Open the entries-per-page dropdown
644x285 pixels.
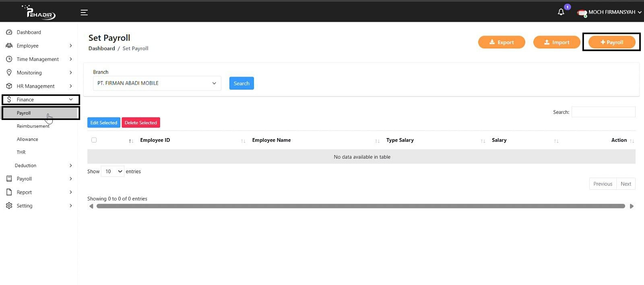113,171
